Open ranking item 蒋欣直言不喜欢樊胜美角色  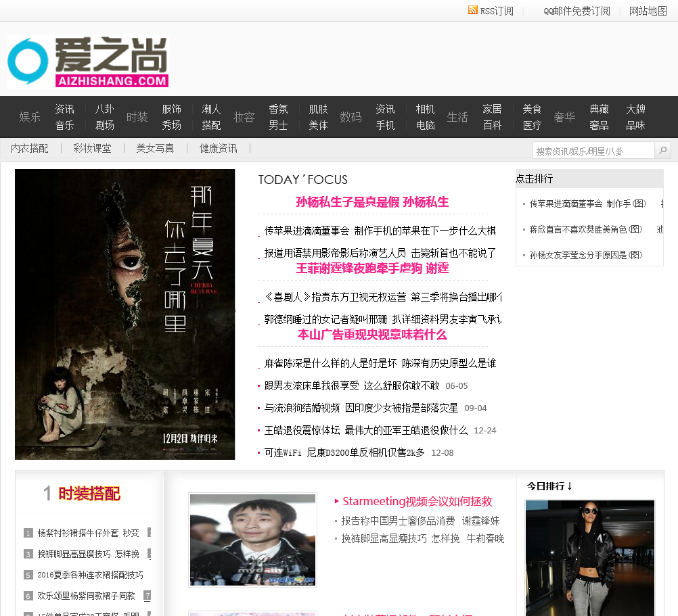(x=586, y=229)
